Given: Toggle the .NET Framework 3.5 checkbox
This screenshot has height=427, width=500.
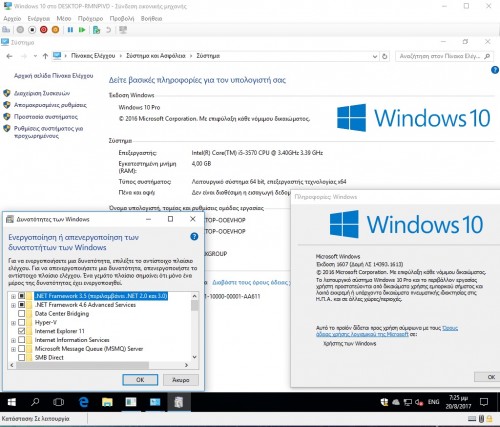Looking at the screenshot, I should pyautogui.click(x=21, y=296).
